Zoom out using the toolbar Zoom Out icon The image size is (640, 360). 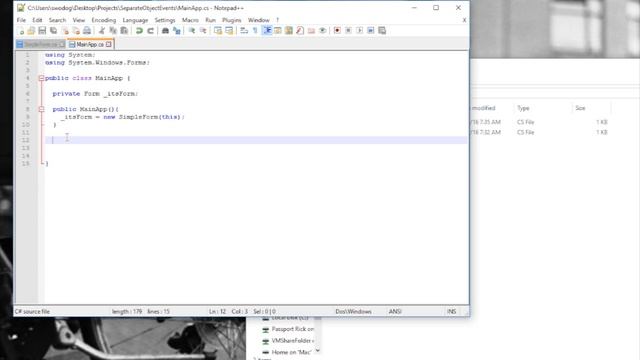203,31
